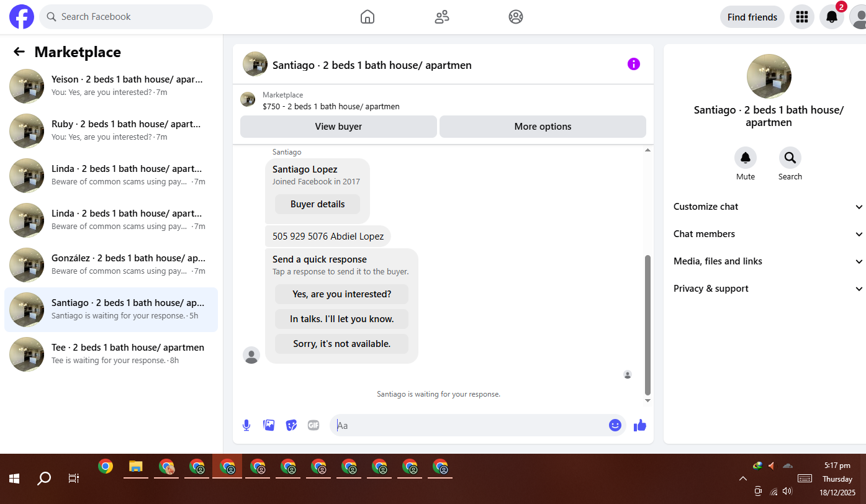Open the GIF picker icon
The image size is (866, 504).
[313, 425]
